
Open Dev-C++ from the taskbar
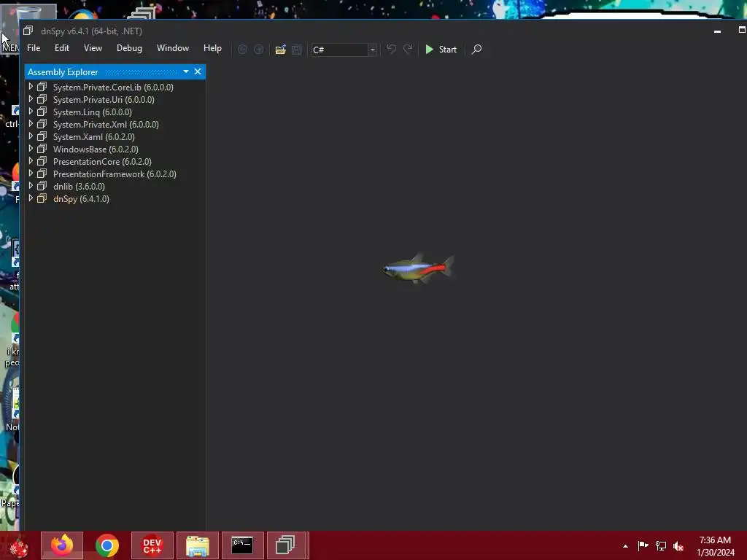click(152, 545)
